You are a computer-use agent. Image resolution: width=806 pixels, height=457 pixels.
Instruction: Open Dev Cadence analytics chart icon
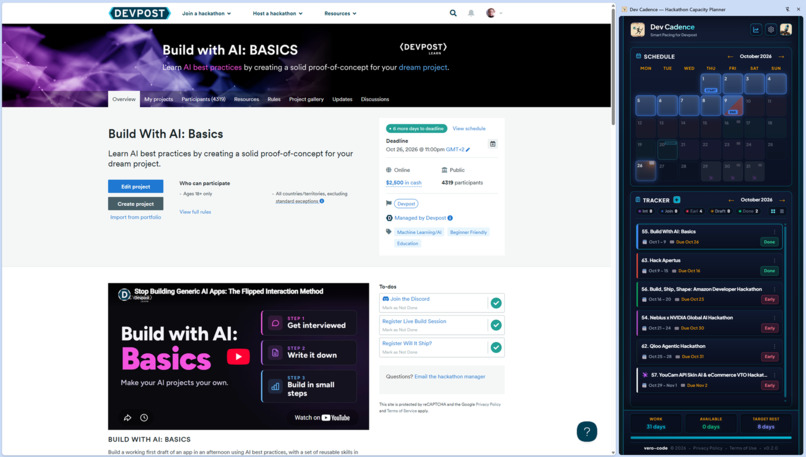pyautogui.click(x=756, y=30)
